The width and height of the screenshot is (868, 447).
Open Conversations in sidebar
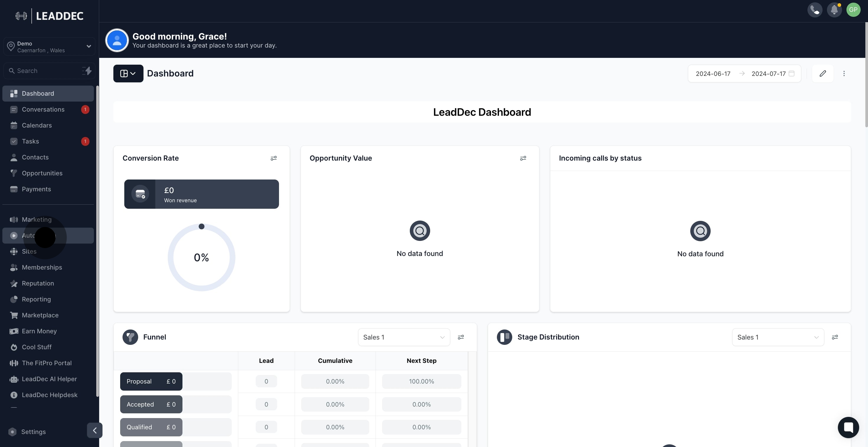click(48, 110)
